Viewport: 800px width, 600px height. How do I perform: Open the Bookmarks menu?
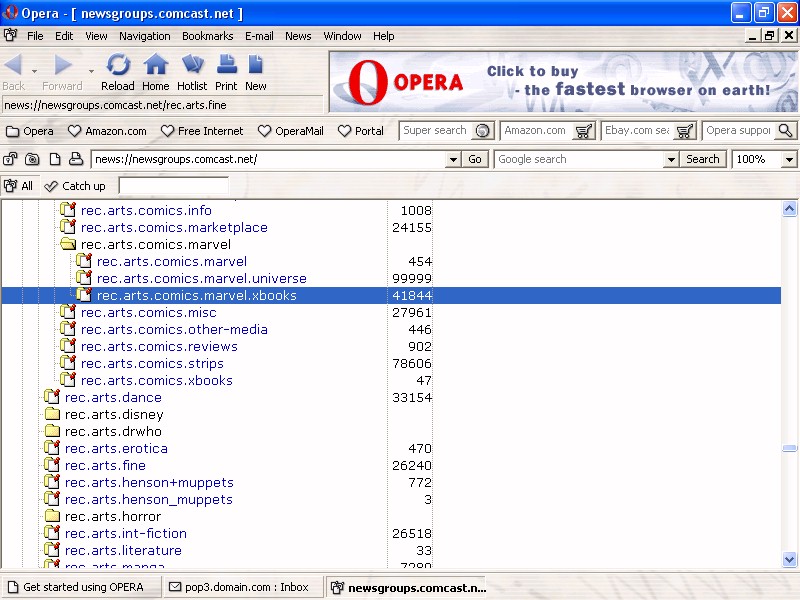[207, 36]
